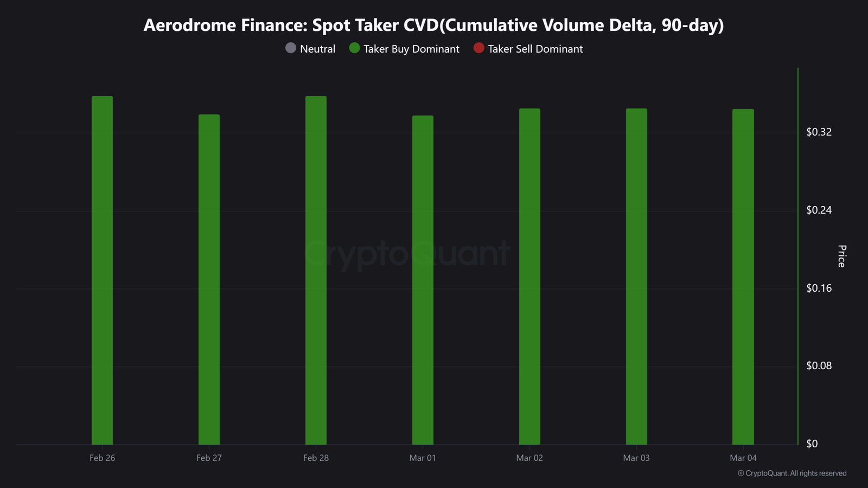Viewport: 868px width, 488px height.
Task: Click the Feb 26 date axis label
Action: (x=102, y=458)
